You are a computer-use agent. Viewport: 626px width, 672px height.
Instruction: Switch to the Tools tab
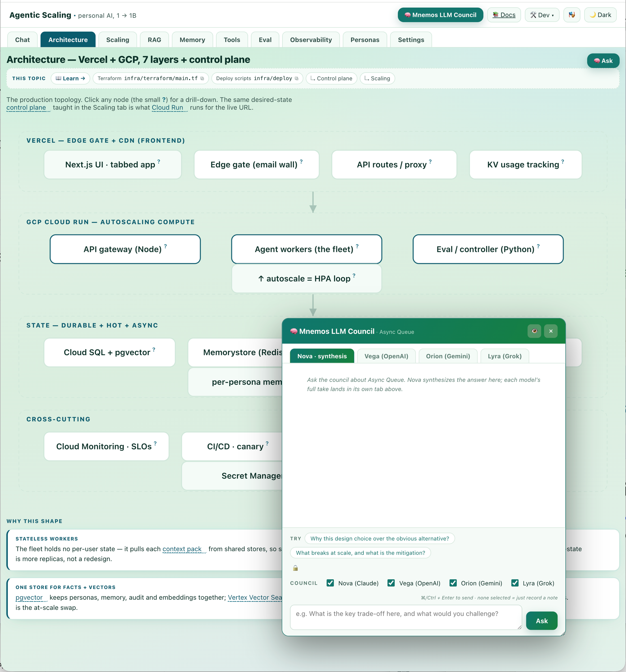[232, 40]
